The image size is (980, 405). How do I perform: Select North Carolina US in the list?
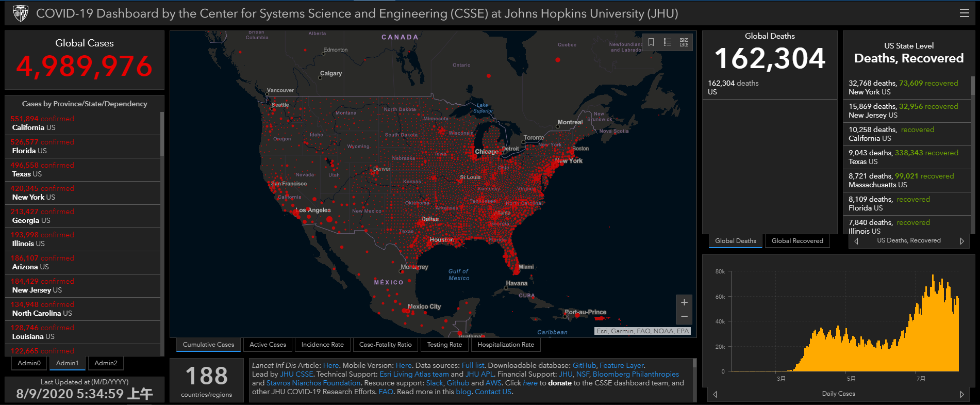[x=82, y=309]
